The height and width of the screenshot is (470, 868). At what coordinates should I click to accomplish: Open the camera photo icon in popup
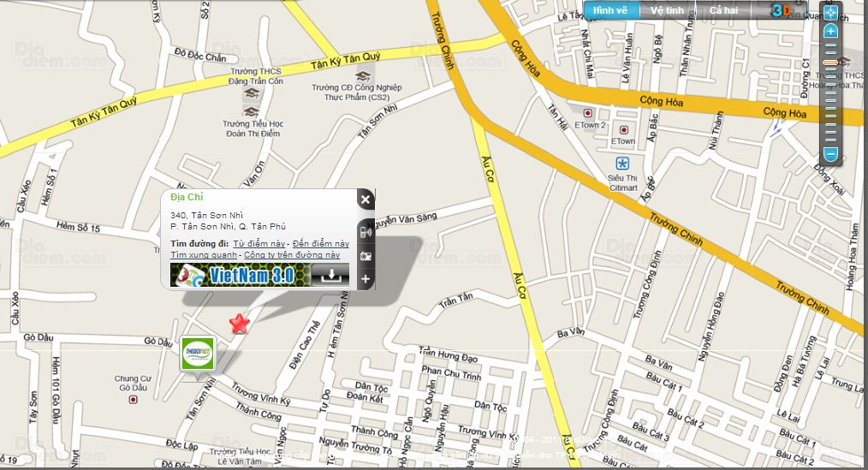[366, 256]
